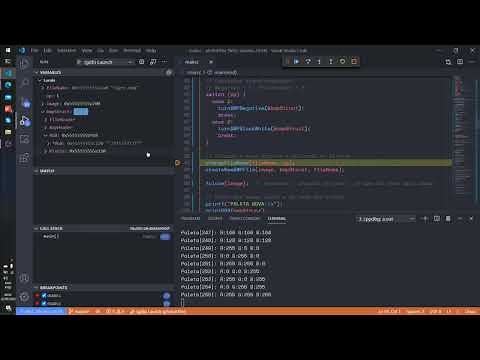The height and width of the screenshot is (360, 480).
Task: Open the Terminal menu
Action: pyautogui.click(x=132, y=50)
